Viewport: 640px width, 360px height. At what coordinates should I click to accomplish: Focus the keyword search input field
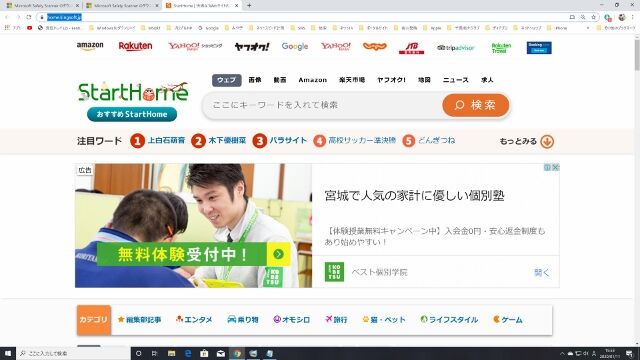322,105
